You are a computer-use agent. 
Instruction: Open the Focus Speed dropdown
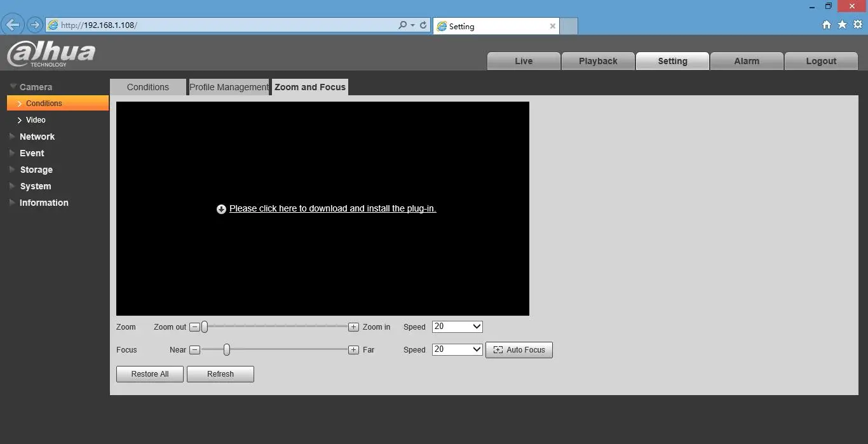458,349
